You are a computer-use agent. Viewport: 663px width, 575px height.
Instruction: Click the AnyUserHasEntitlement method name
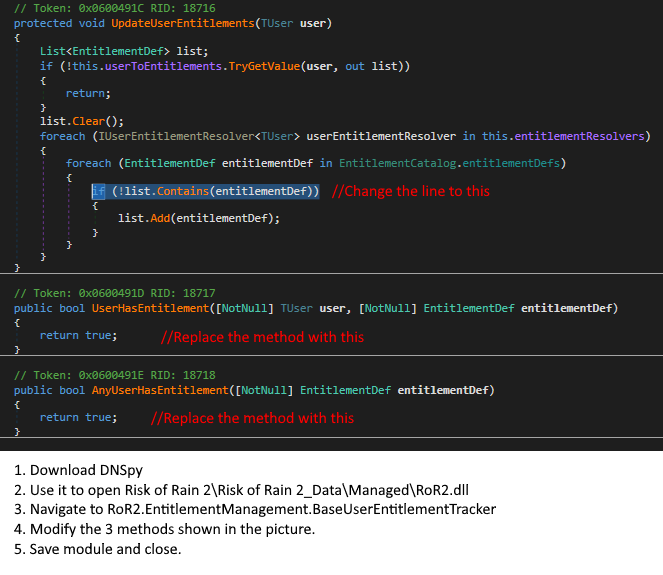[160, 390]
